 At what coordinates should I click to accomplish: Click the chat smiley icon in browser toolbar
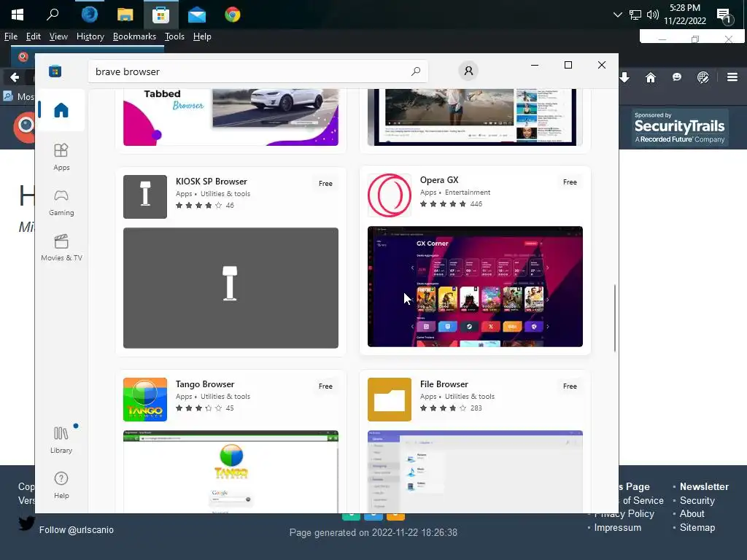676,77
